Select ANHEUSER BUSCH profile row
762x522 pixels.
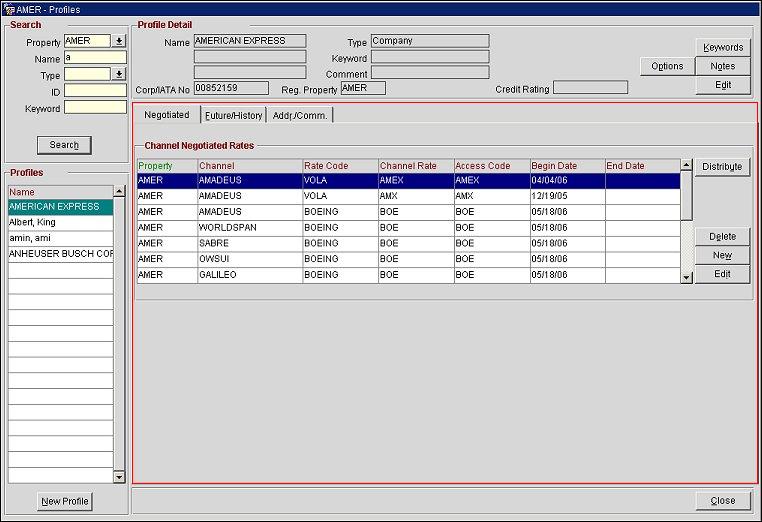(60, 254)
